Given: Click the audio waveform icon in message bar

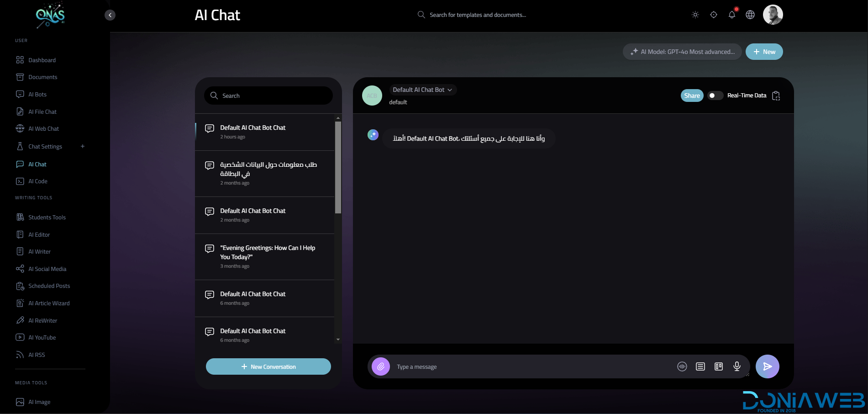Looking at the screenshot, I should 682,366.
